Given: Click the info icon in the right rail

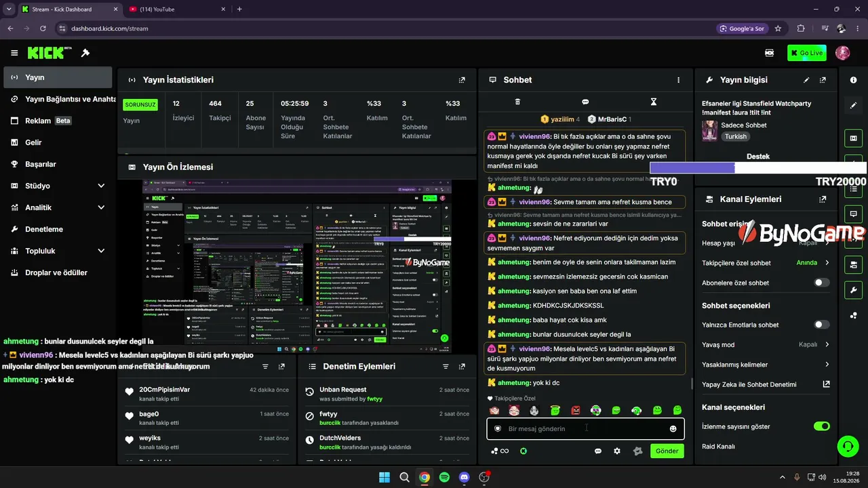Looking at the screenshot, I should [x=853, y=80].
